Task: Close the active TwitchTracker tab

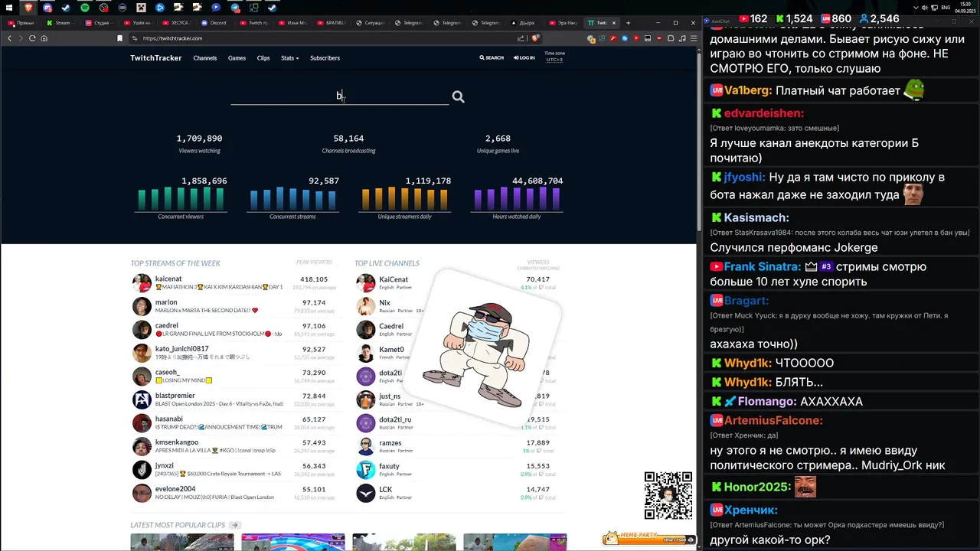Action: (x=613, y=23)
